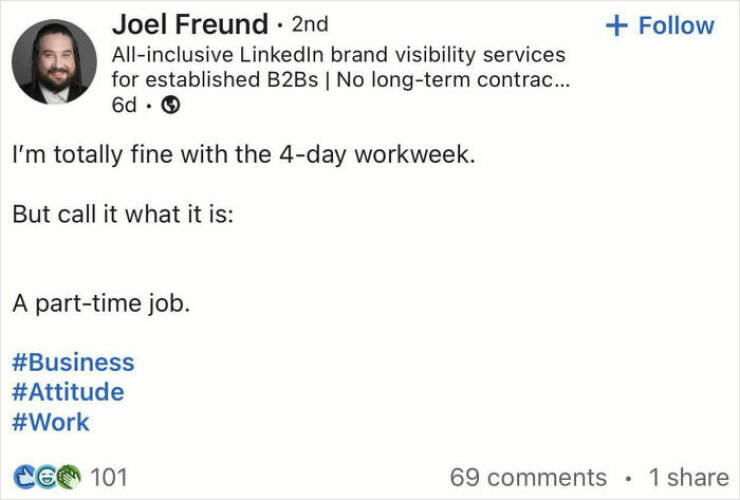Click the 'But call it what it is' line
This screenshot has height=500, width=740.
pos(123,214)
